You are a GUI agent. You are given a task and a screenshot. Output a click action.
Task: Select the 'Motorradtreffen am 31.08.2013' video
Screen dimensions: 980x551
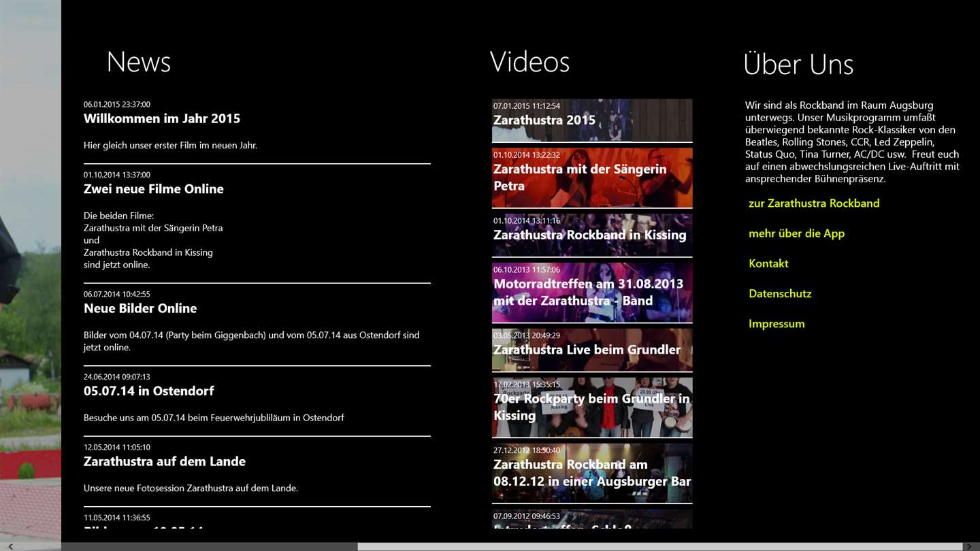coord(592,293)
